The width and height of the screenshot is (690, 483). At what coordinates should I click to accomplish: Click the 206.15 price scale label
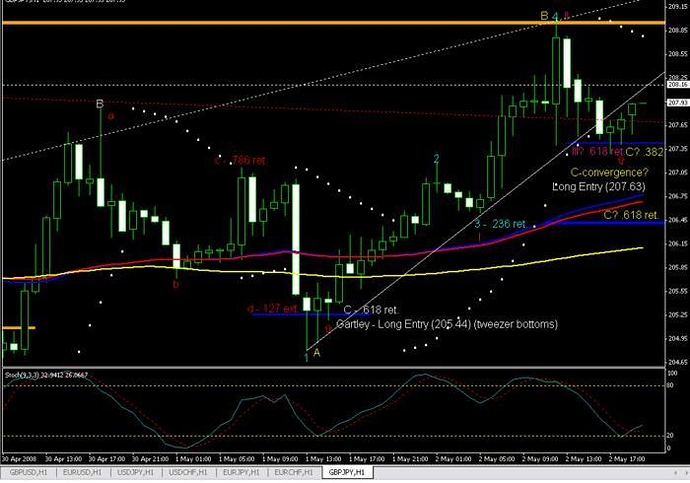pos(678,244)
